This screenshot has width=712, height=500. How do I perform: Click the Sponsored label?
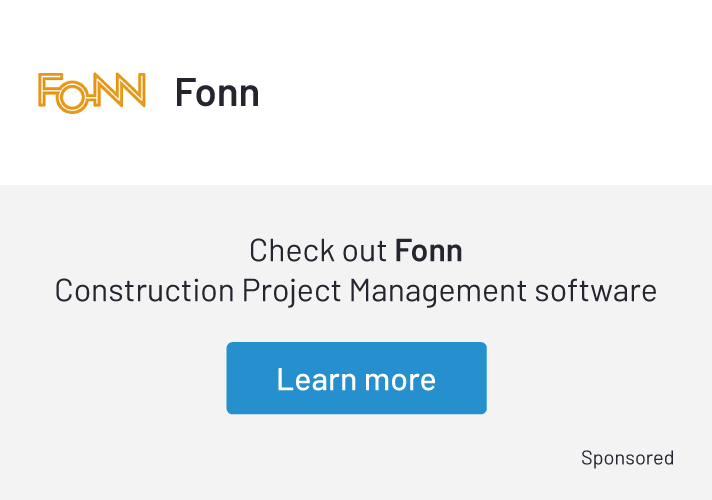coord(627,458)
